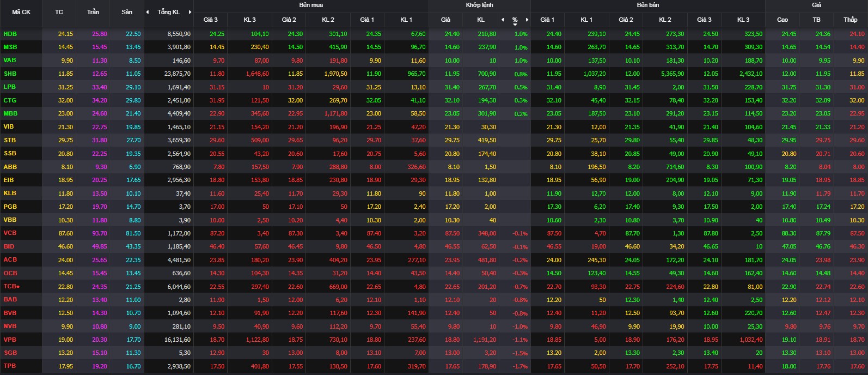Viewport: 868px width, 375px height.
Task: Click TPB percent change -1.7%
Action: click(x=519, y=366)
